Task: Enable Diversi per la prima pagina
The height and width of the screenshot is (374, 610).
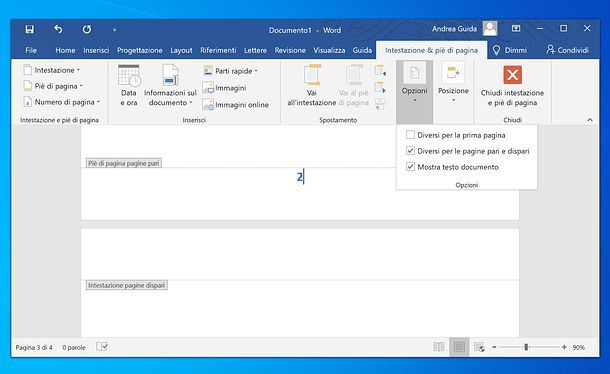Action: point(410,135)
